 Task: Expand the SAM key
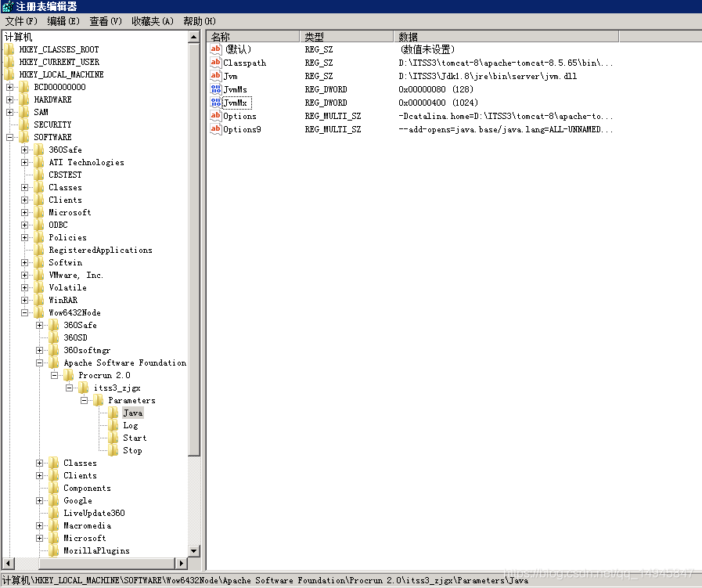coord(10,112)
